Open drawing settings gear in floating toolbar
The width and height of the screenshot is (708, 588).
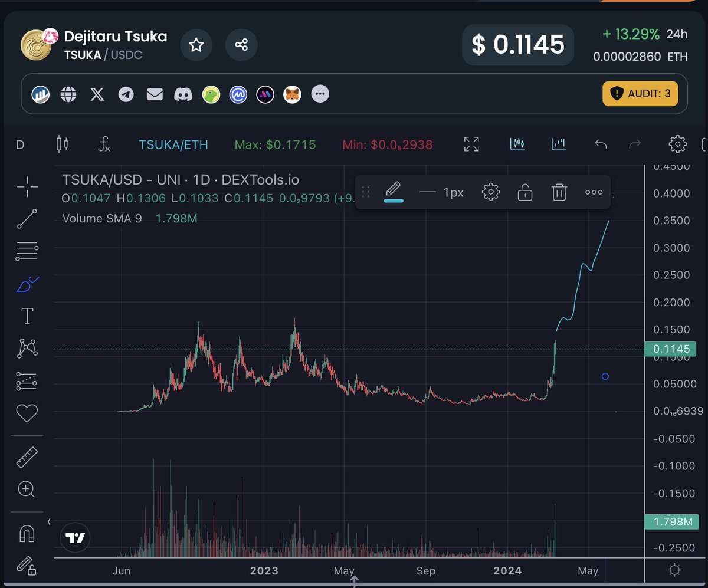click(x=491, y=192)
